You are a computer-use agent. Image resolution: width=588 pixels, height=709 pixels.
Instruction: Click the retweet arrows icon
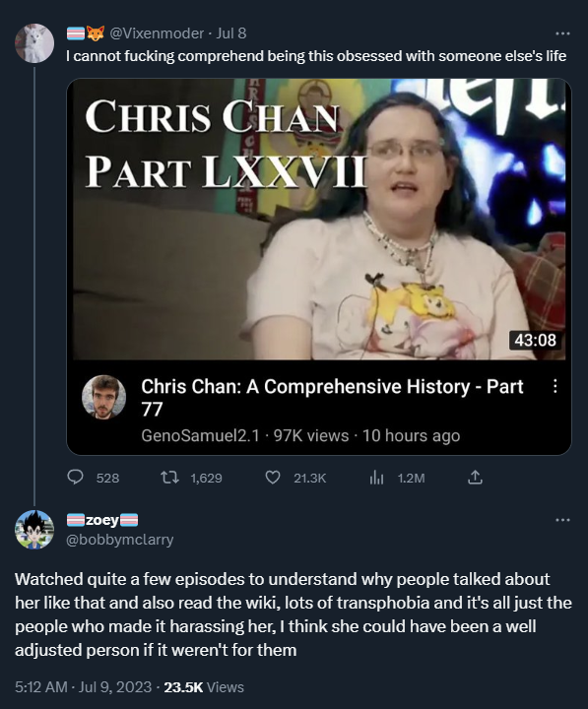pyautogui.click(x=169, y=478)
